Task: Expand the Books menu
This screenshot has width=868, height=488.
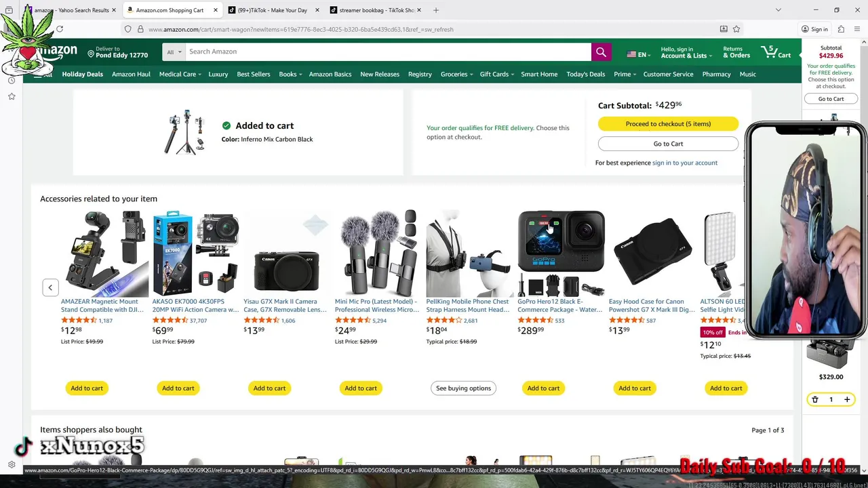Action: (x=290, y=74)
